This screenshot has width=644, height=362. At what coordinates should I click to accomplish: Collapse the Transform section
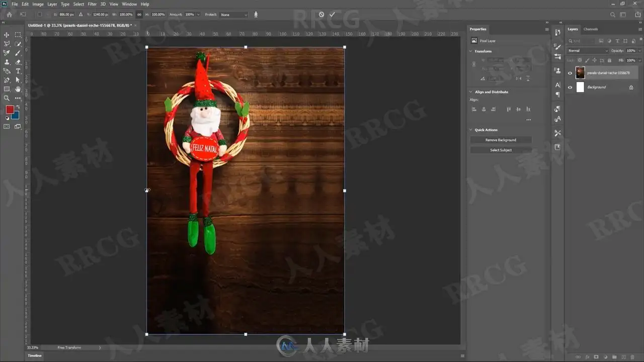471,51
